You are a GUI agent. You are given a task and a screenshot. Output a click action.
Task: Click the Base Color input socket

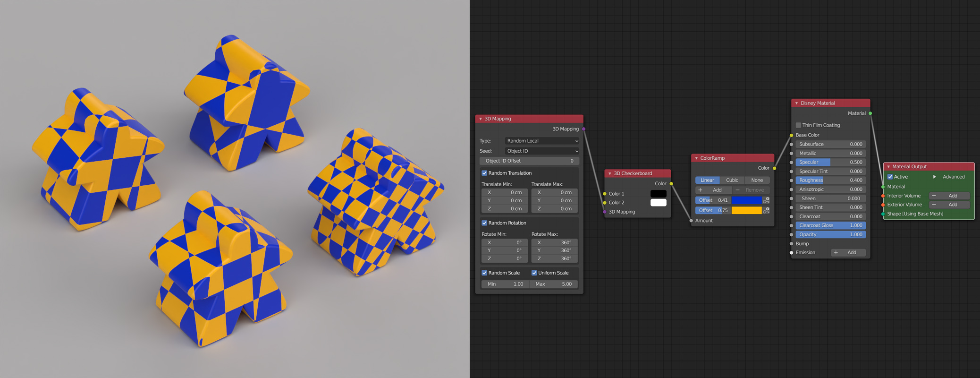pos(791,135)
